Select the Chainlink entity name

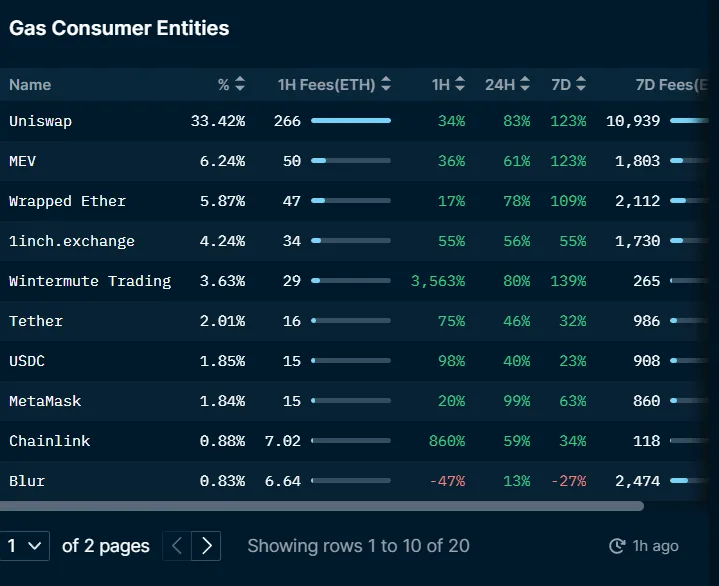(50, 441)
